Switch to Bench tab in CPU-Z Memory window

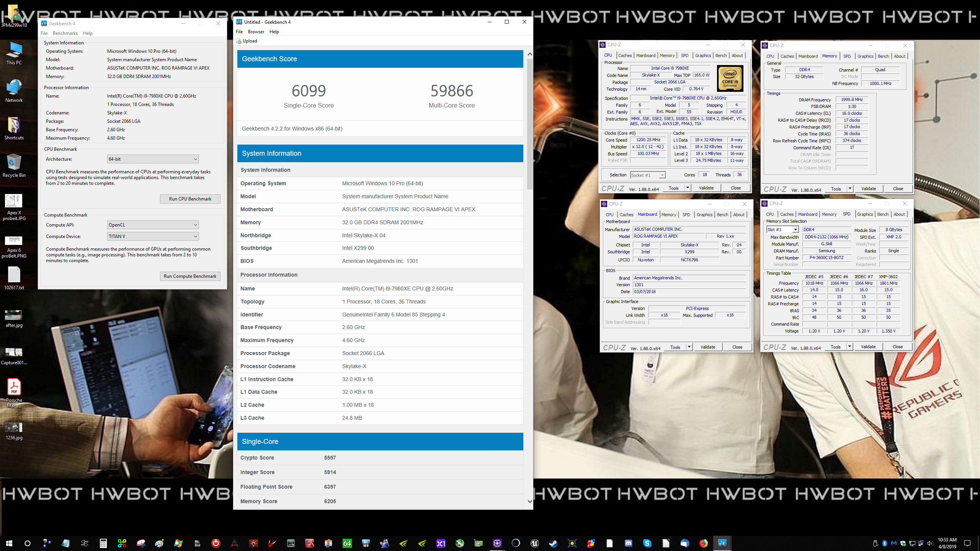(883, 56)
